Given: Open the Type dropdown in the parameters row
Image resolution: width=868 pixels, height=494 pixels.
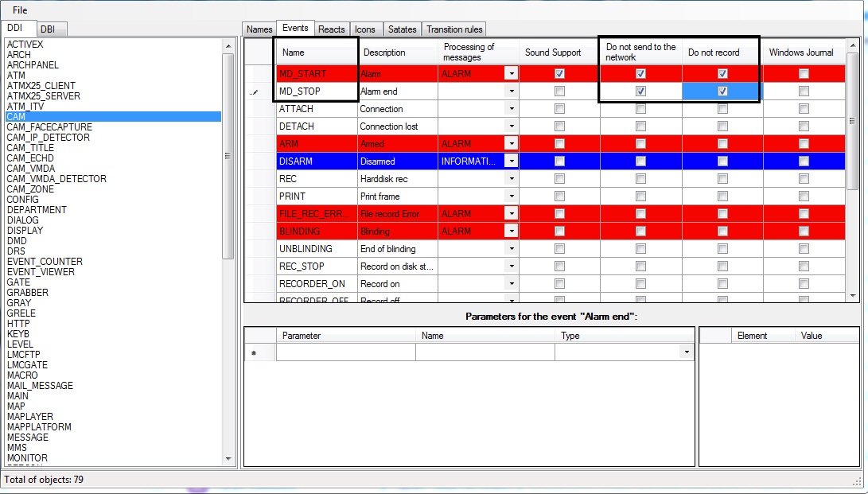Looking at the screenshot, I should coord(686,352).
